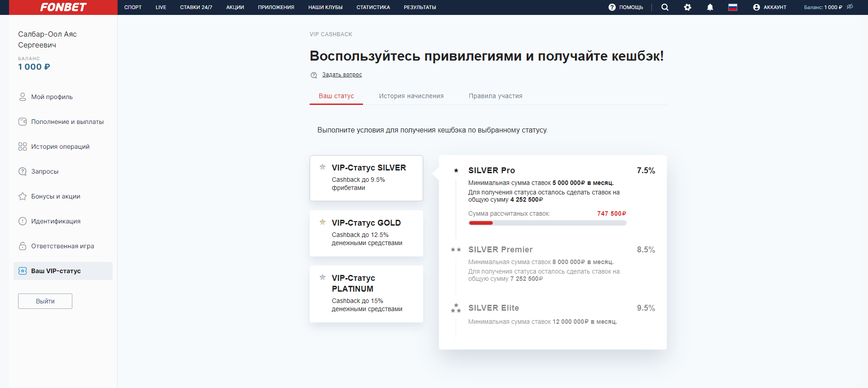Select the VIP-Статус PLATINUM card
Screen dimensions: 868x388
coord(366,294)
